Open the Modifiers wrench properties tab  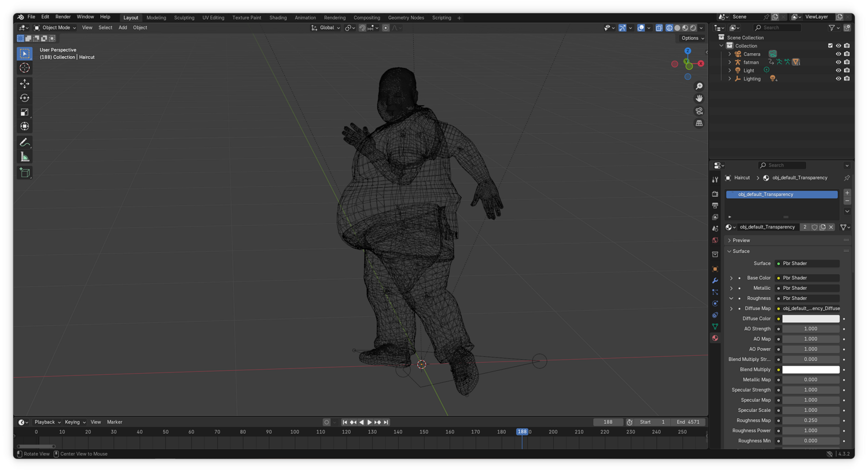715,281
